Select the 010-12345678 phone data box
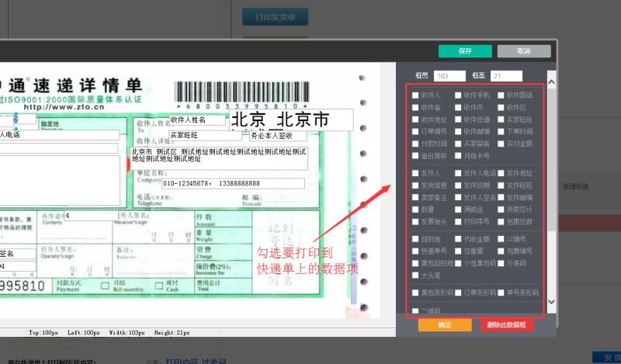 tap(234, 183)
